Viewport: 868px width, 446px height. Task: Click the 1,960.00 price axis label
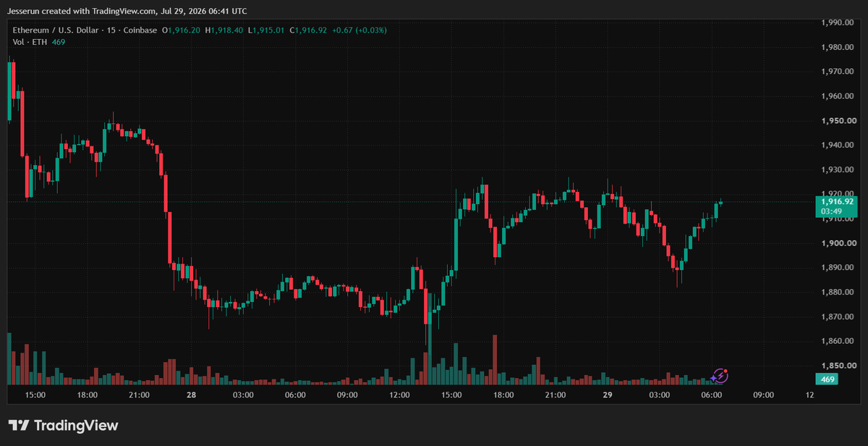click(839, 96)
